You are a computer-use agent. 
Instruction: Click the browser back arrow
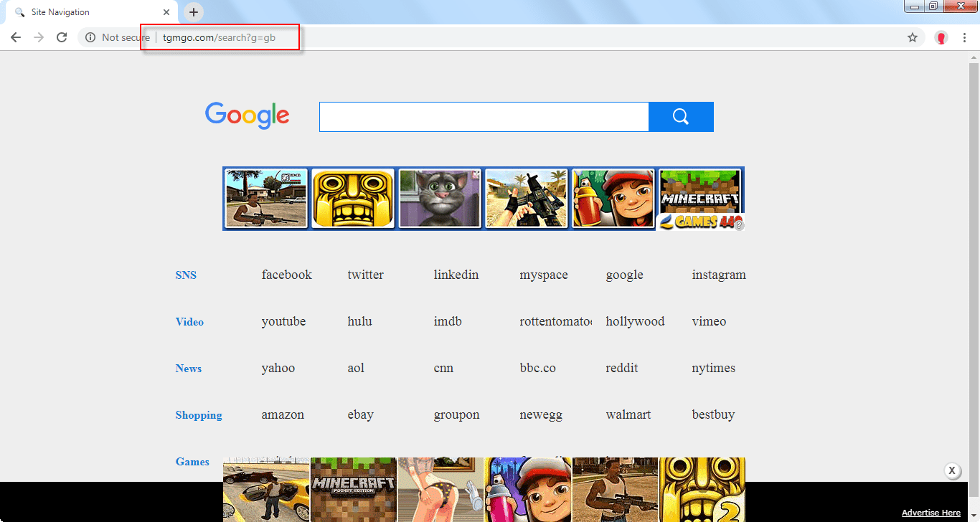click(16, 37)
